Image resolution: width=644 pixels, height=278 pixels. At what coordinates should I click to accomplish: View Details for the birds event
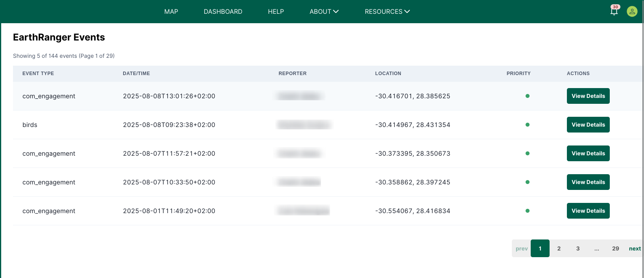click(x=588, y=125)
